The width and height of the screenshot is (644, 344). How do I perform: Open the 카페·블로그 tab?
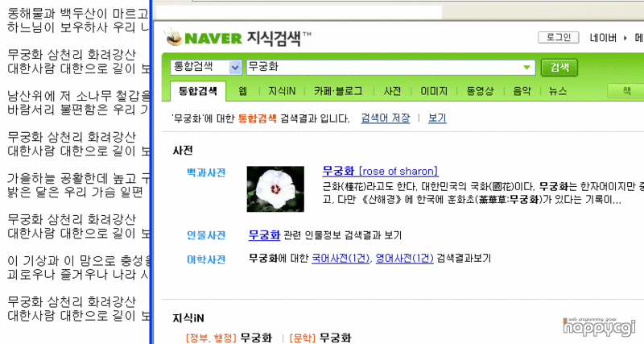[338, 91]
